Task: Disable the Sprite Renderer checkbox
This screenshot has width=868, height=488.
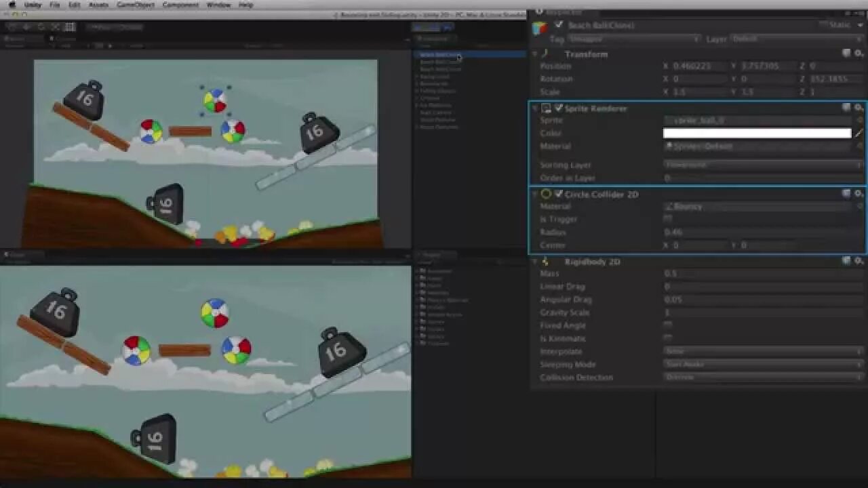Action: pos(559,108)
